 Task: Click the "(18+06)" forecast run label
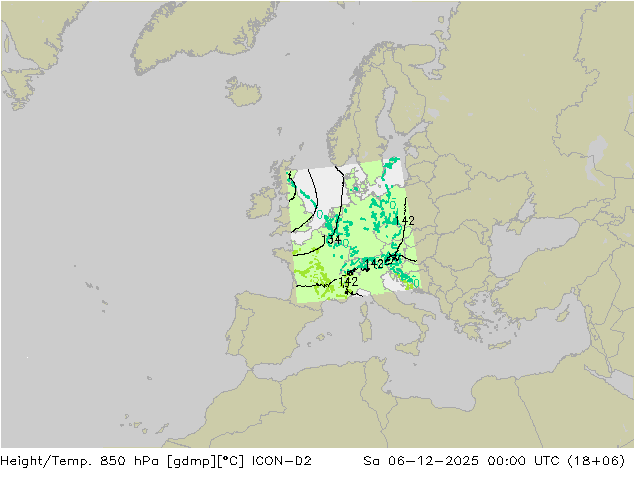pyautogui.click(x=596, y=461)
